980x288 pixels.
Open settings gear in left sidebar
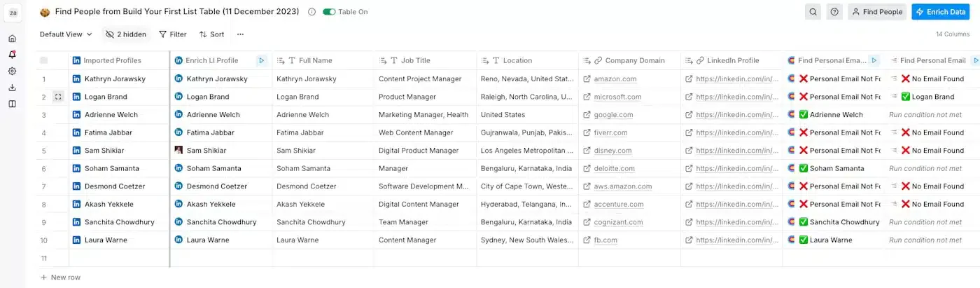coord(12,71)
